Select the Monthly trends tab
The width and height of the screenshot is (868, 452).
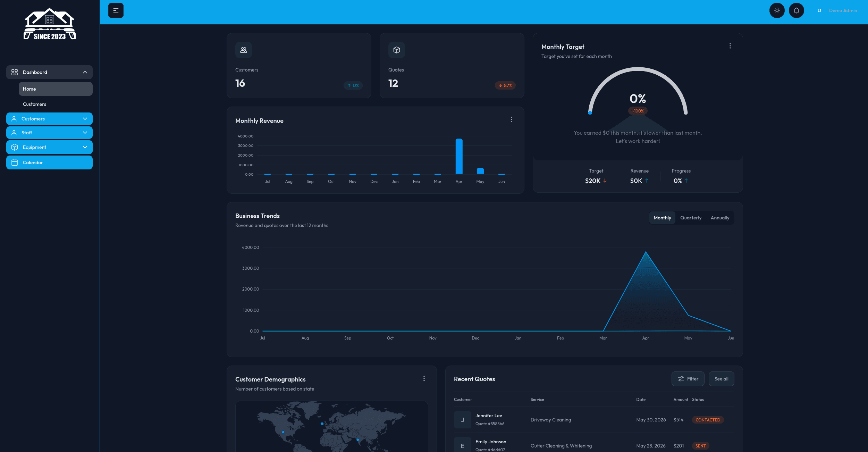(x=662, y=218)
